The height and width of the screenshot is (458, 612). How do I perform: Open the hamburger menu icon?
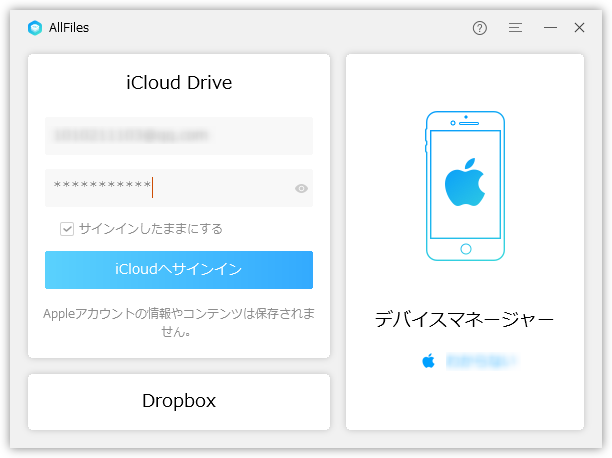[x=515, y=28]
